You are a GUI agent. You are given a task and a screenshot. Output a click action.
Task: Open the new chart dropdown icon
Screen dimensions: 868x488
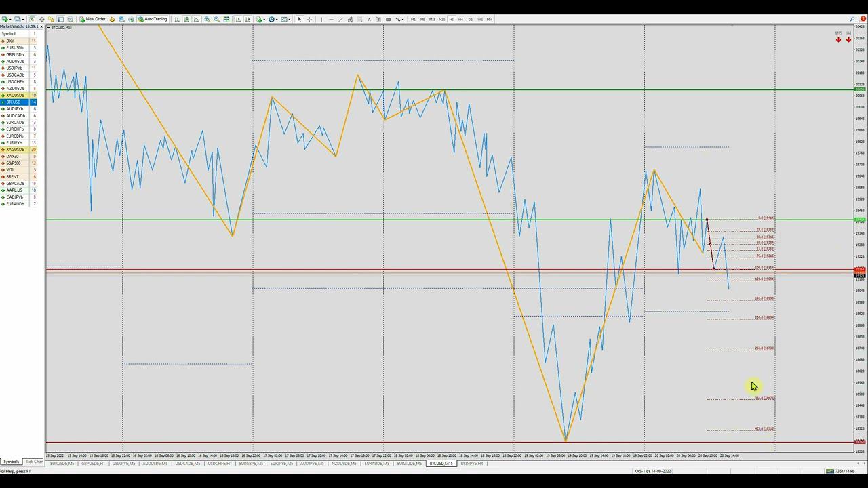pos(5,19)
